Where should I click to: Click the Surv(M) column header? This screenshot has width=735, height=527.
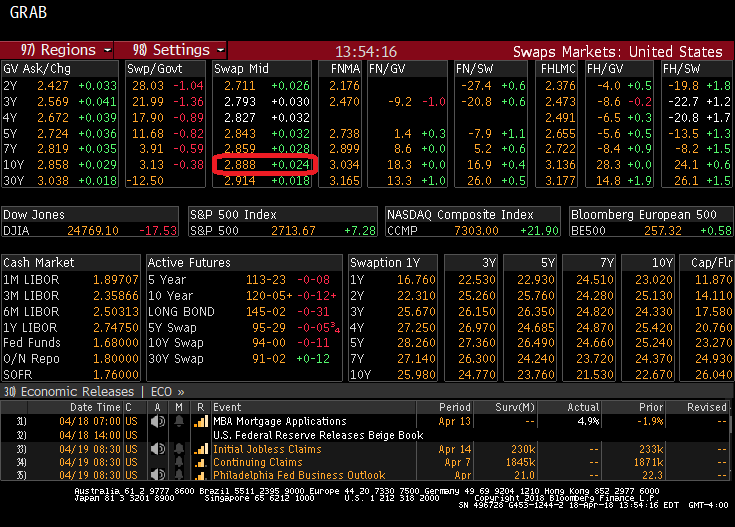(x=515, y=407)
